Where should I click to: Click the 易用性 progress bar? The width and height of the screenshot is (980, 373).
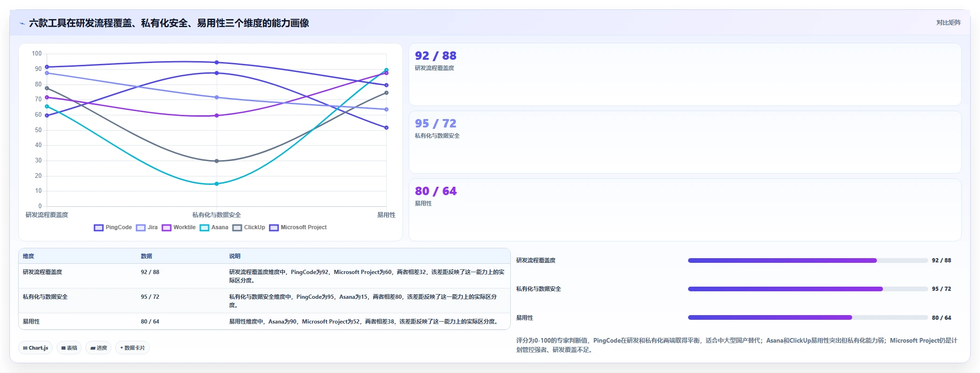808,317
